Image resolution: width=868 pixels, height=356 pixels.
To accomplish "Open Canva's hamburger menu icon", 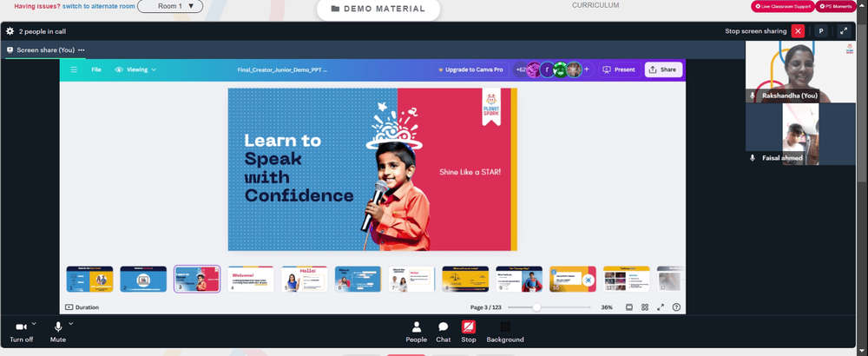I will 74,69.
